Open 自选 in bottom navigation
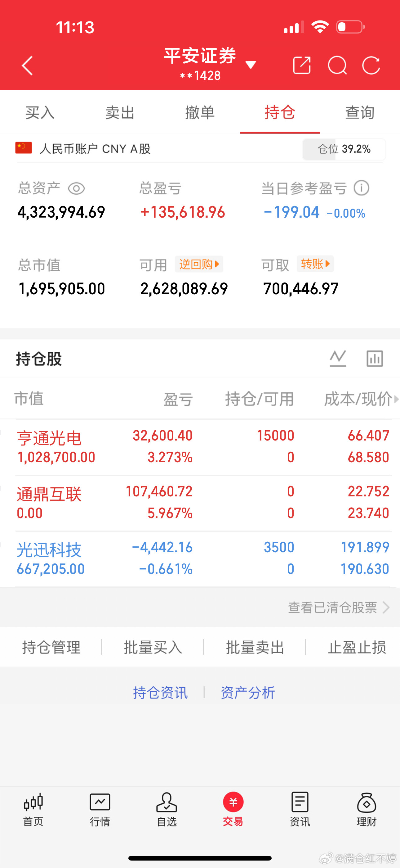 pos(167,810)
